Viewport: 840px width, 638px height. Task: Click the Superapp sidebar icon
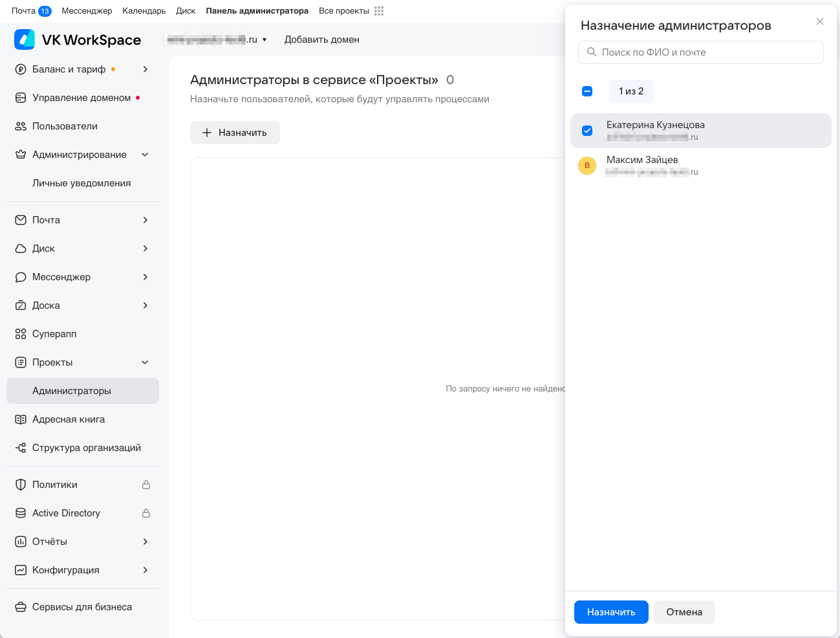21,334
